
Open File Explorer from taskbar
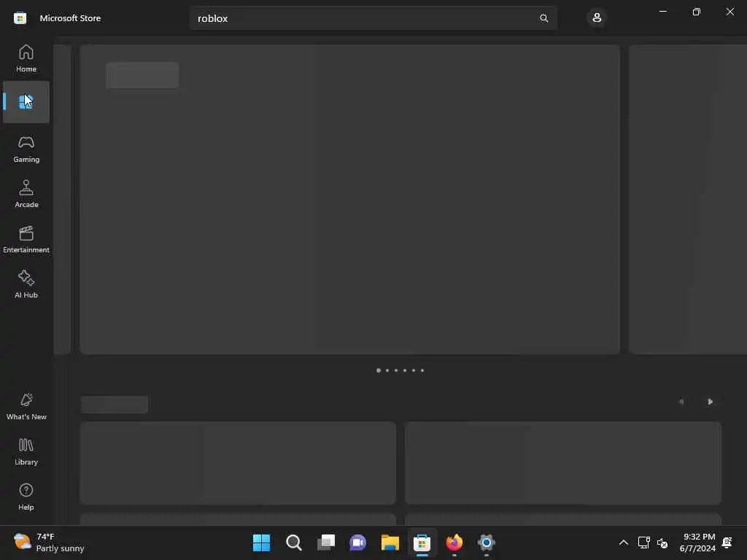click(x=390, y=542)
